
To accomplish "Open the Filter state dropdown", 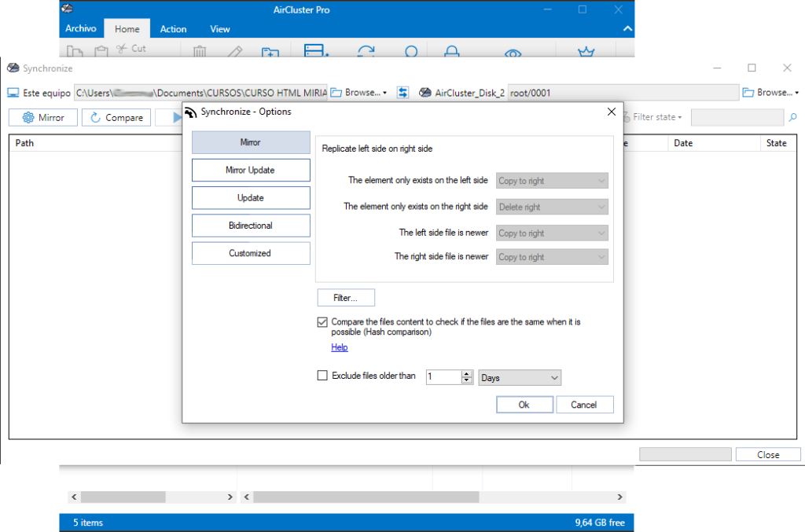I will click(x=652, y=116).
